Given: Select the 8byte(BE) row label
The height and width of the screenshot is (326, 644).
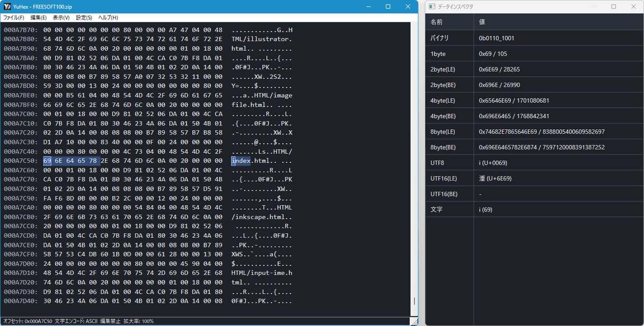Looking at the screenshot, I should point(443,147).
